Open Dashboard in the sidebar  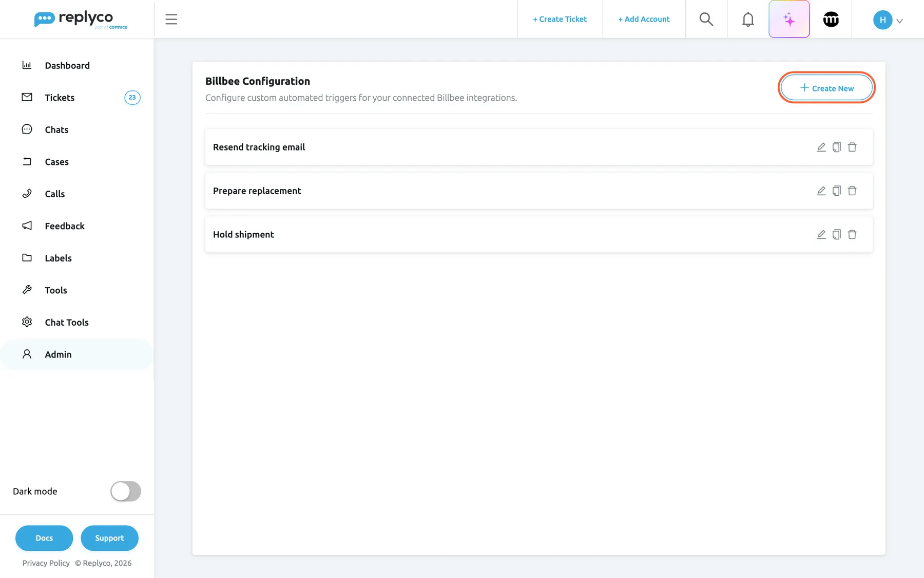coord(77,65)
